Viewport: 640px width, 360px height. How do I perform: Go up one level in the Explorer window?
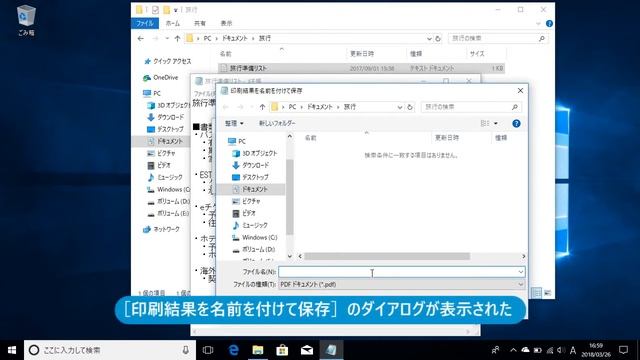tap(177, 38)
